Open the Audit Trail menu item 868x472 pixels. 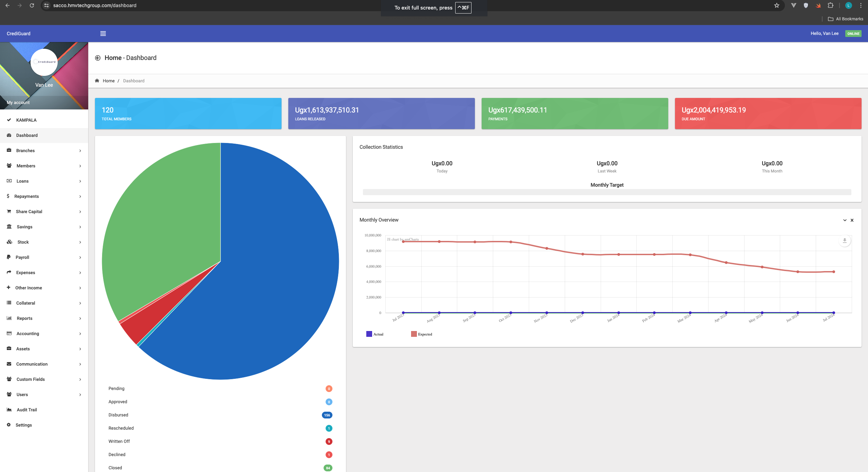click(44, 410)
